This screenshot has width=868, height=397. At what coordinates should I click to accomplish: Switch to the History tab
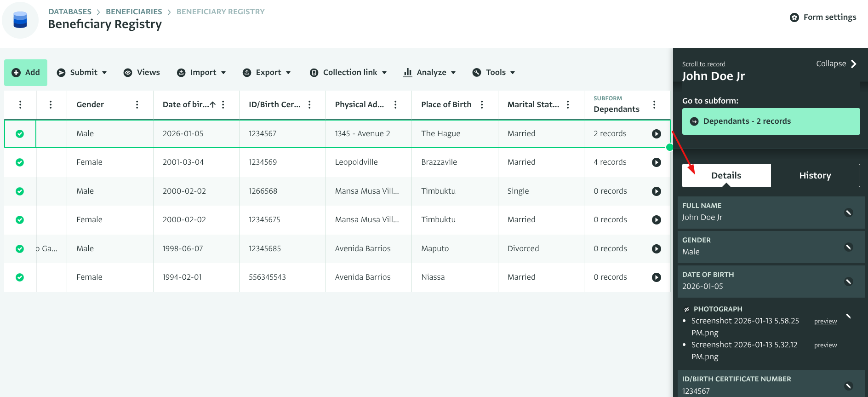click(x=815, y=176)
